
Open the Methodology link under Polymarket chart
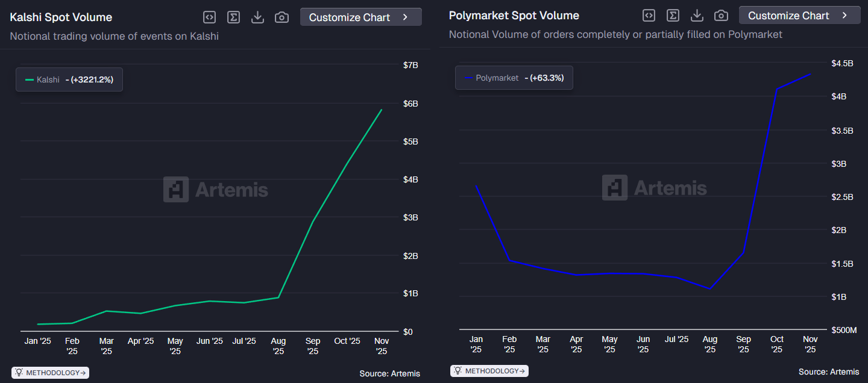[x=489, y=371]
